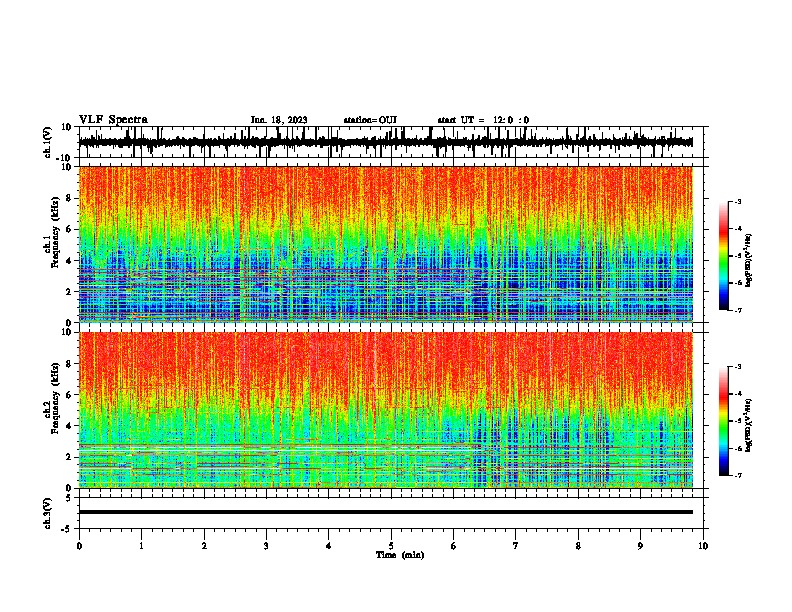The image size is (792, 612).
Task: Click the 'Time (min)' axis label
Action: [x=400, y=555]
